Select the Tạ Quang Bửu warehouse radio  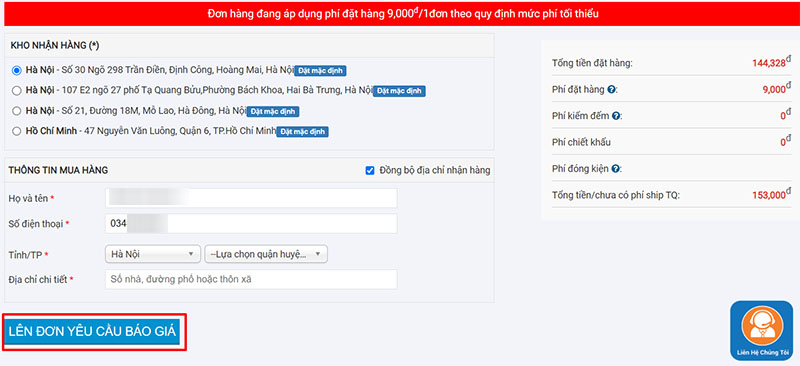coord(17,91)
